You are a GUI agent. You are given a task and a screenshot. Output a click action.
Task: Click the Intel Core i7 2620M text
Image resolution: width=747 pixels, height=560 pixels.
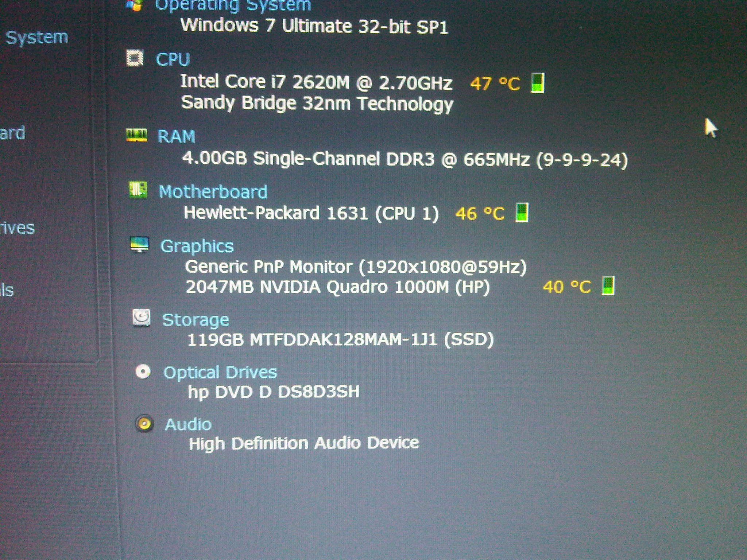pyautogui.click(x=265, y=82)
